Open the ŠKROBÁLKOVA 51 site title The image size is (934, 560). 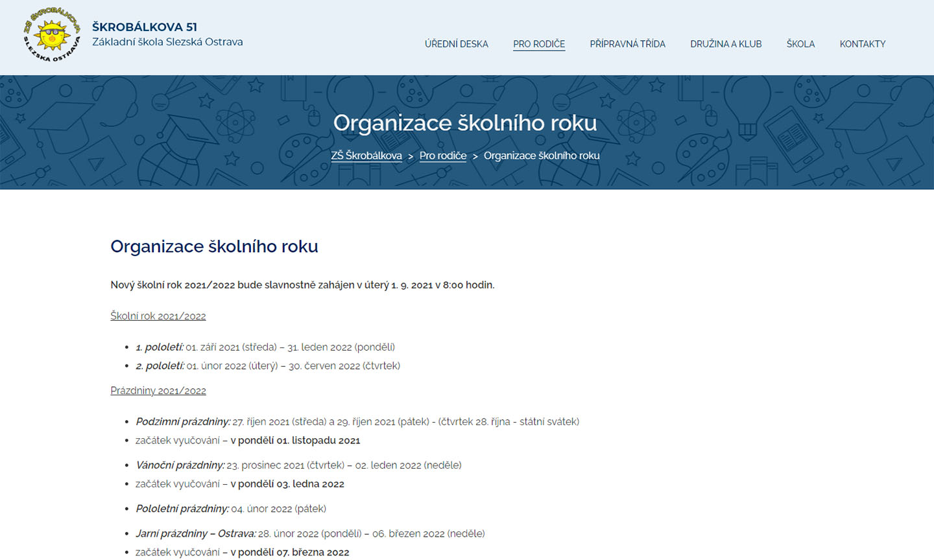(x=145, y=27)
